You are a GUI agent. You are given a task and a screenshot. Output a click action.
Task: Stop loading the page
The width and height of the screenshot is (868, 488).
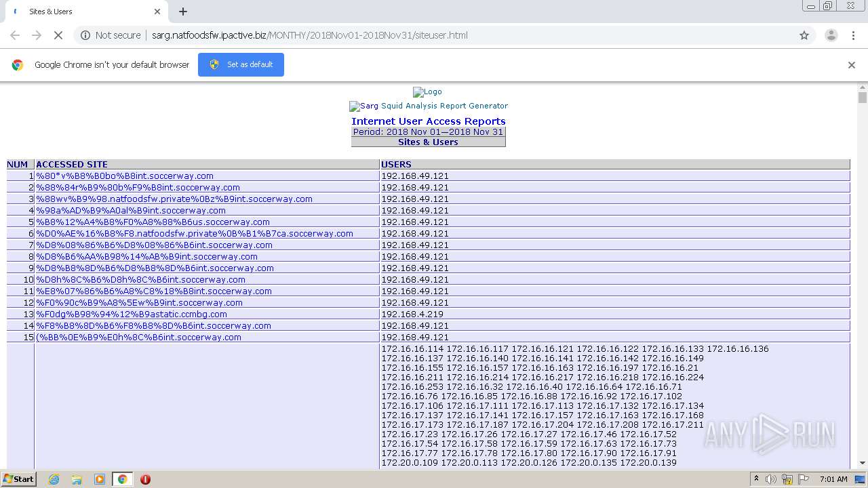tap(58, 35)
